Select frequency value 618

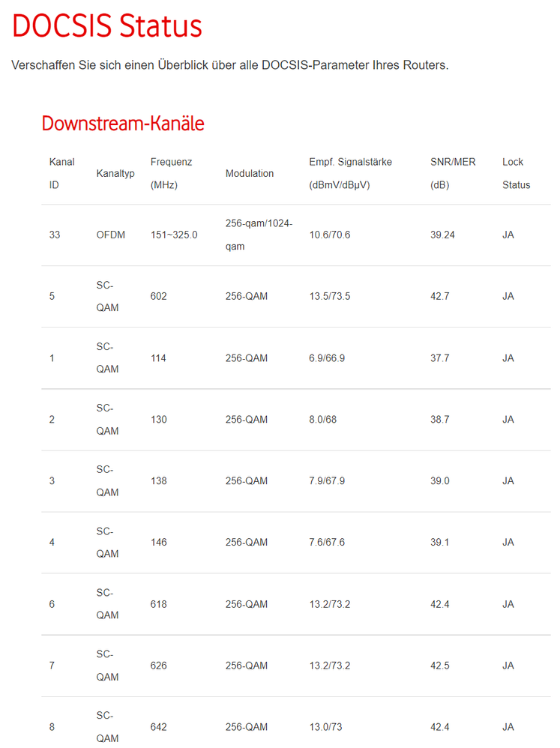coord(158,604)
